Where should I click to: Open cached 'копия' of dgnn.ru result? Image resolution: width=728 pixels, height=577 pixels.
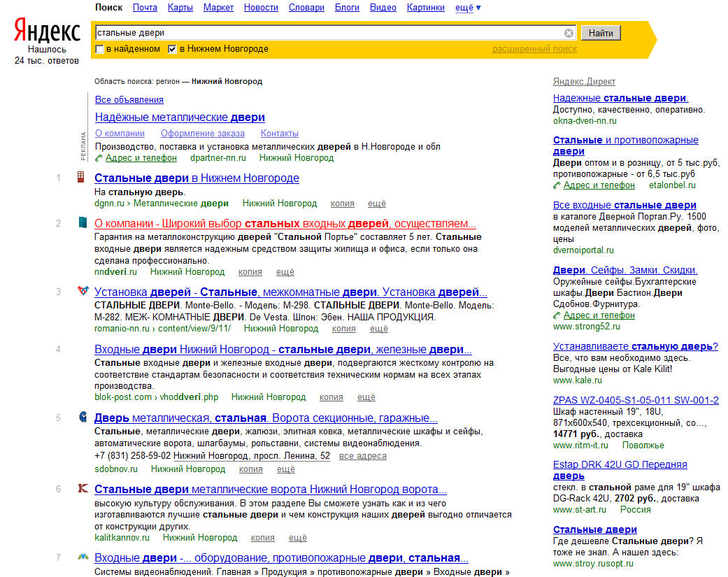[x=342, y=204]
